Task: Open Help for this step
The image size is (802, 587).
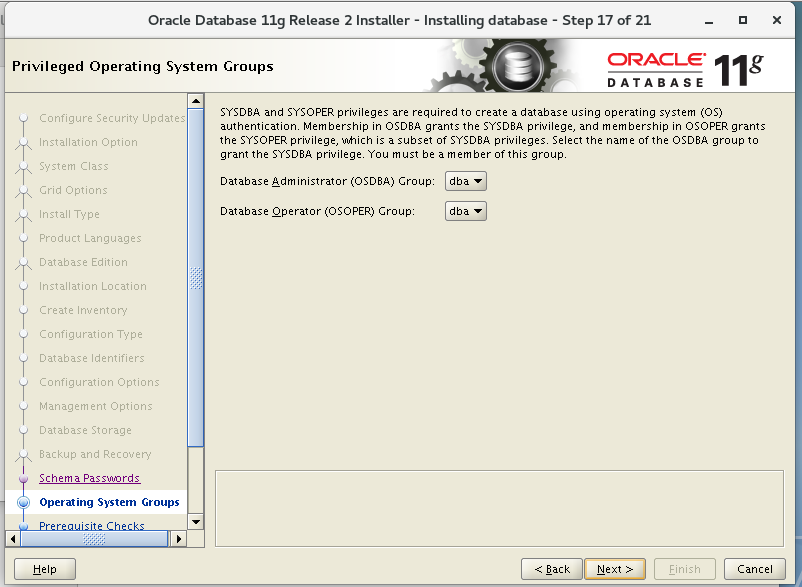Action: 44,568
